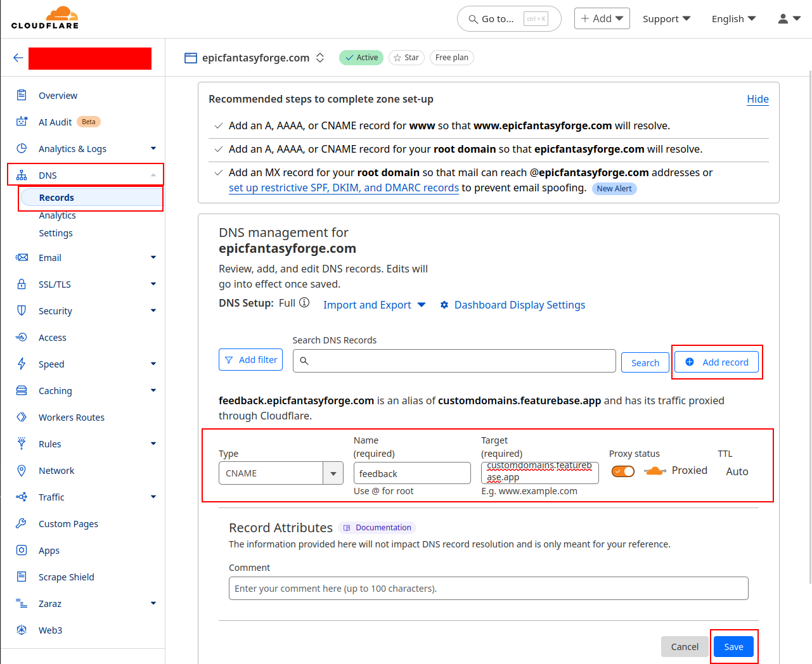Click the Apps icon in sidebar
Image resolution: width=812 pixels, height=664 pixels.
(22, 550)
